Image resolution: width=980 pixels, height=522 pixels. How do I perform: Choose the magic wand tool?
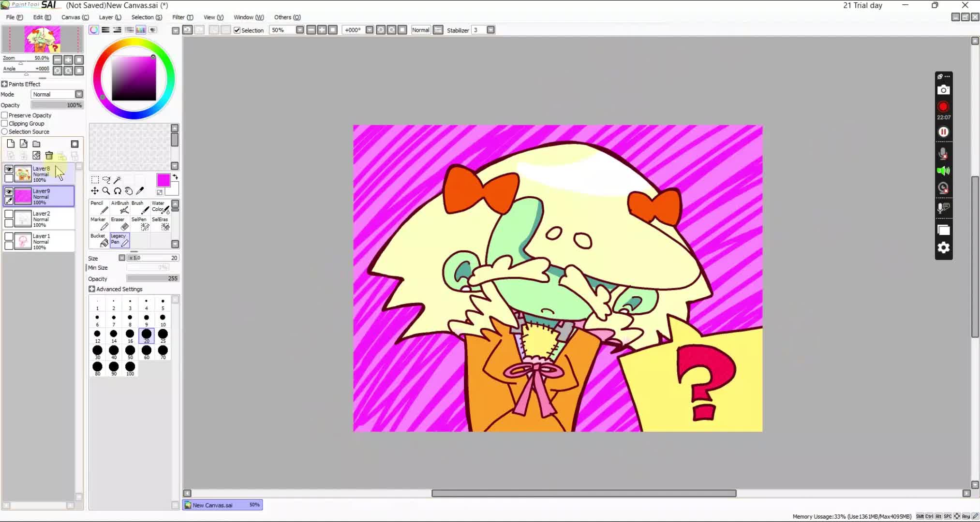[x=117, y=180]
